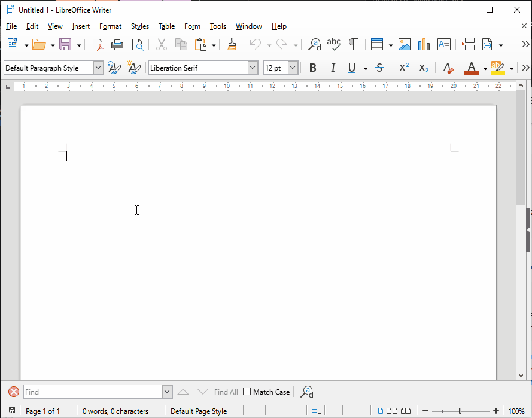Toggle italic formatting
532x418 pixels.
pos(333,68)
